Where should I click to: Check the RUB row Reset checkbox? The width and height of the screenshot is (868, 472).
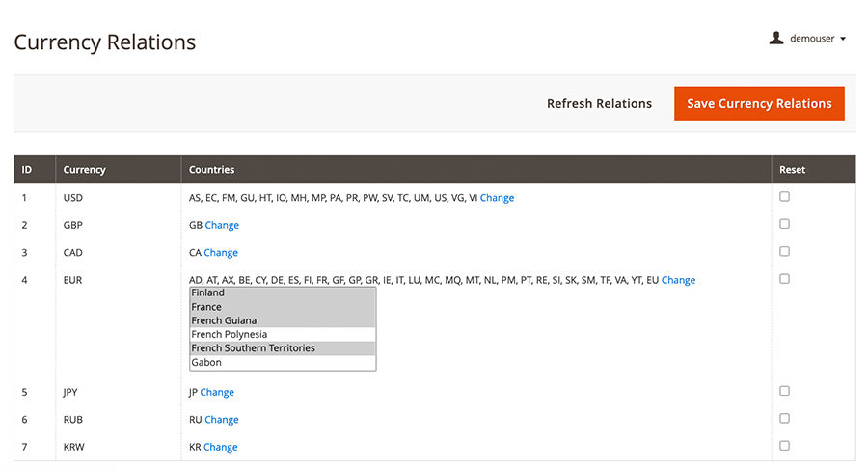tap(784, 419)
